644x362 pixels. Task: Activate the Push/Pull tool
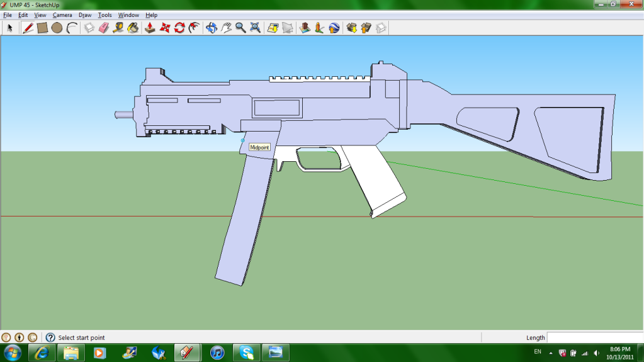(150, 28)
